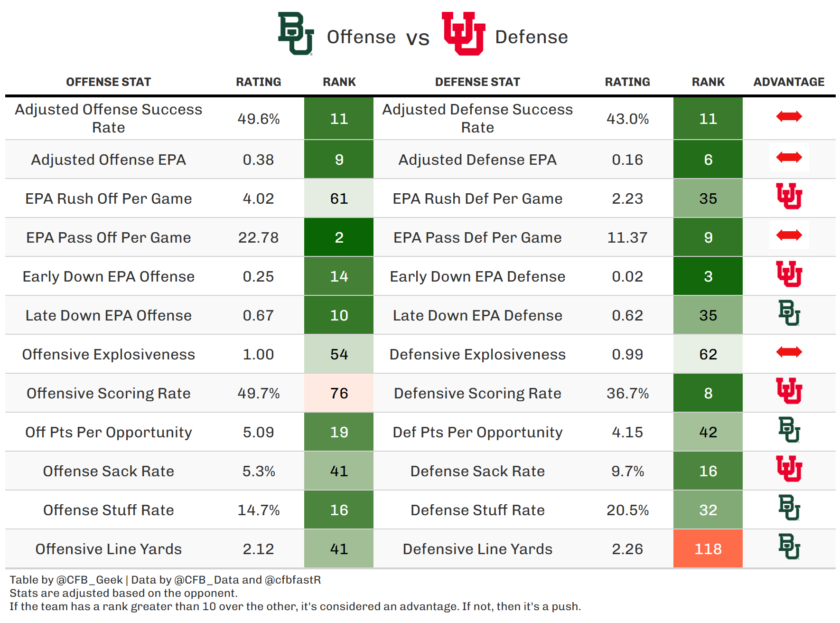Screen dimensions: 840x623
Task: Click the red 118 rank cell
Action: pos(708,549)
